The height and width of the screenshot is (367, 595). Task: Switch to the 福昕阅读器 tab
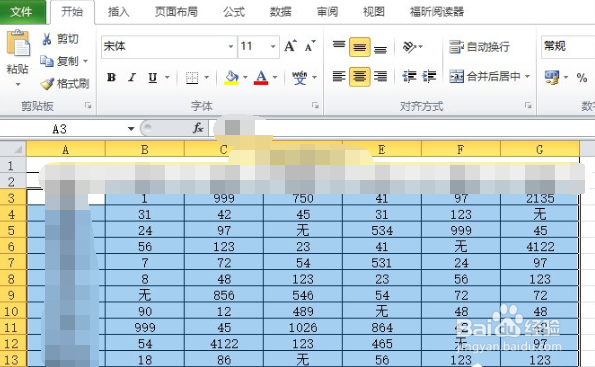437,12
